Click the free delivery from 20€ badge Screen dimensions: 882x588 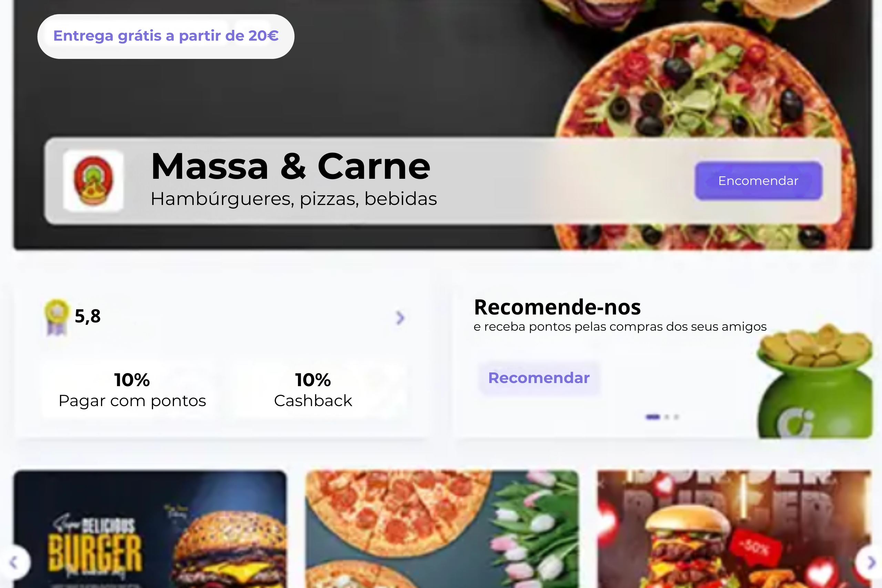166,37
